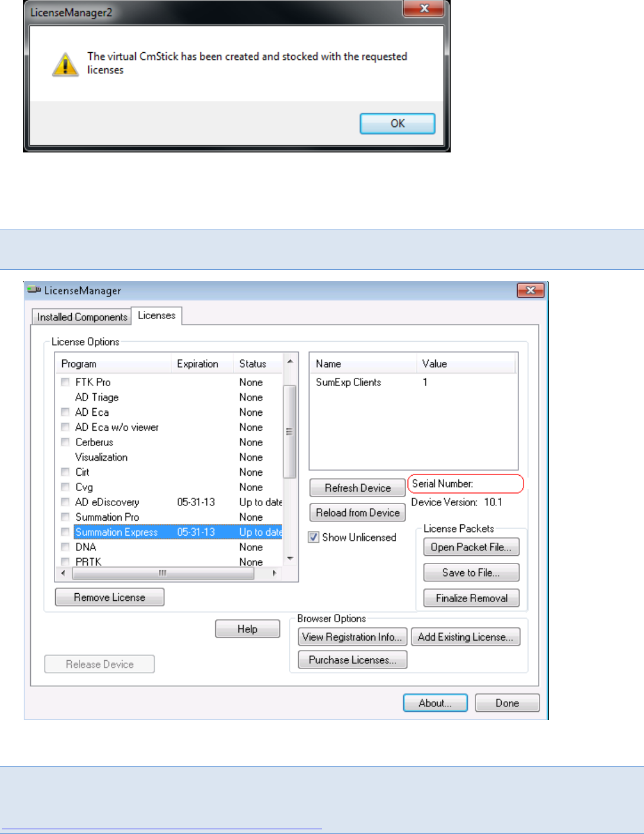This screenshot has width=644, height=834.
Task: Check the FTK Pro checkbox
Action: point(65,382)
